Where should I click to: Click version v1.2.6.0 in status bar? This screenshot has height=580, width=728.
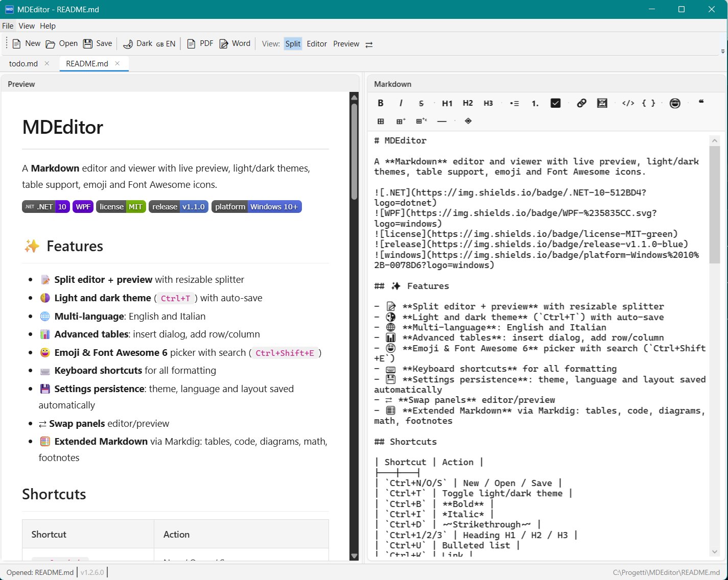point(92,572)
